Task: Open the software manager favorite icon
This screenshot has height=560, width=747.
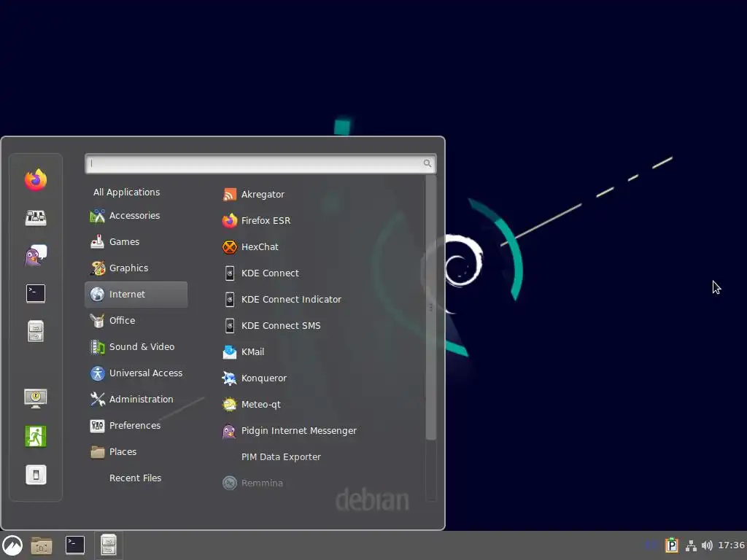Action: point(36,218)
